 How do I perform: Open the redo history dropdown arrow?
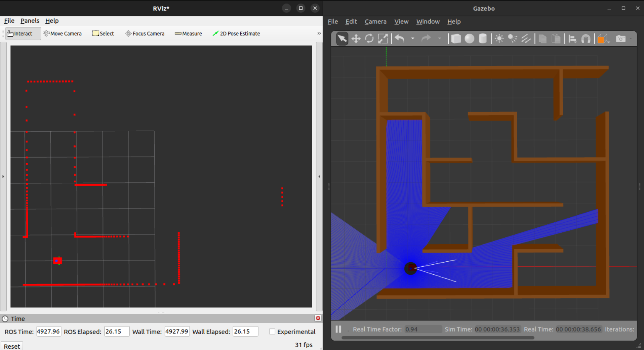tap(440, 39)
